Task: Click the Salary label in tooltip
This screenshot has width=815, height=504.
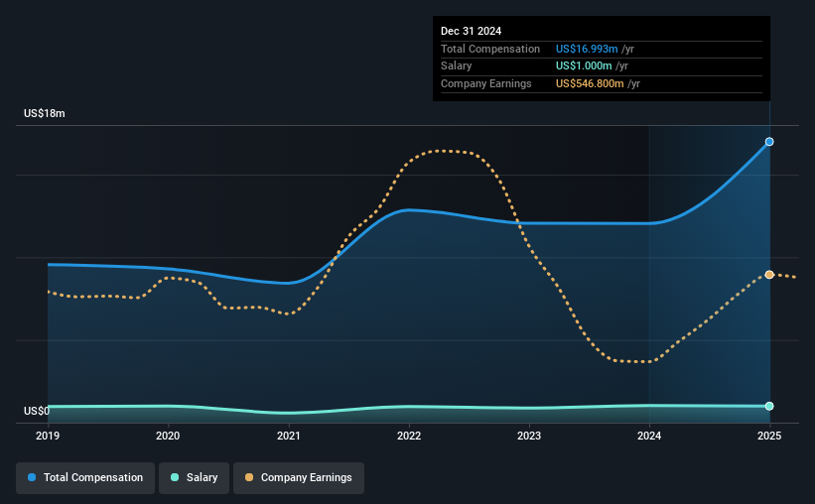Action: point(457,66)
